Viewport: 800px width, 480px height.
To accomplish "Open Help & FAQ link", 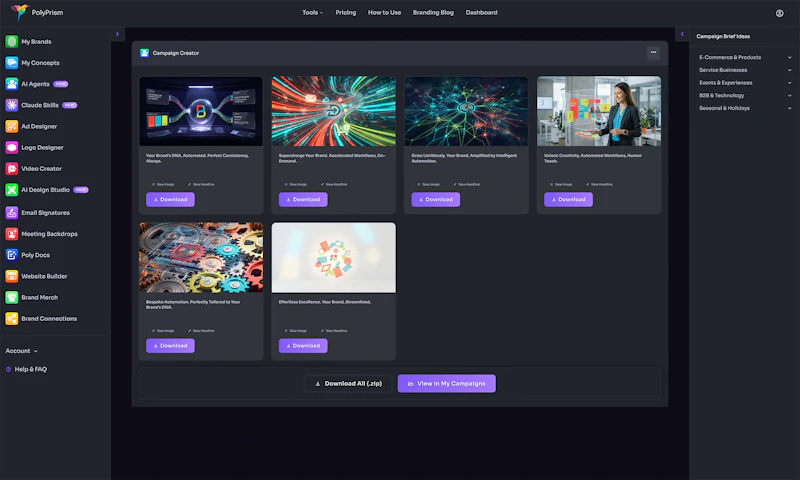I will [x=31, y=369].
